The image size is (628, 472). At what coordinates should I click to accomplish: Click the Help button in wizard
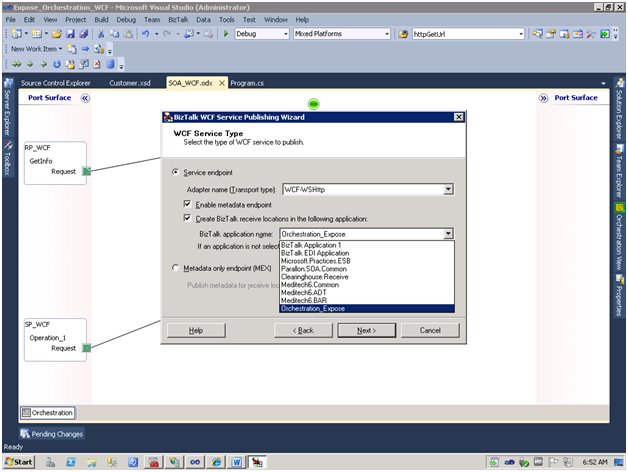(x=196, y=331)
